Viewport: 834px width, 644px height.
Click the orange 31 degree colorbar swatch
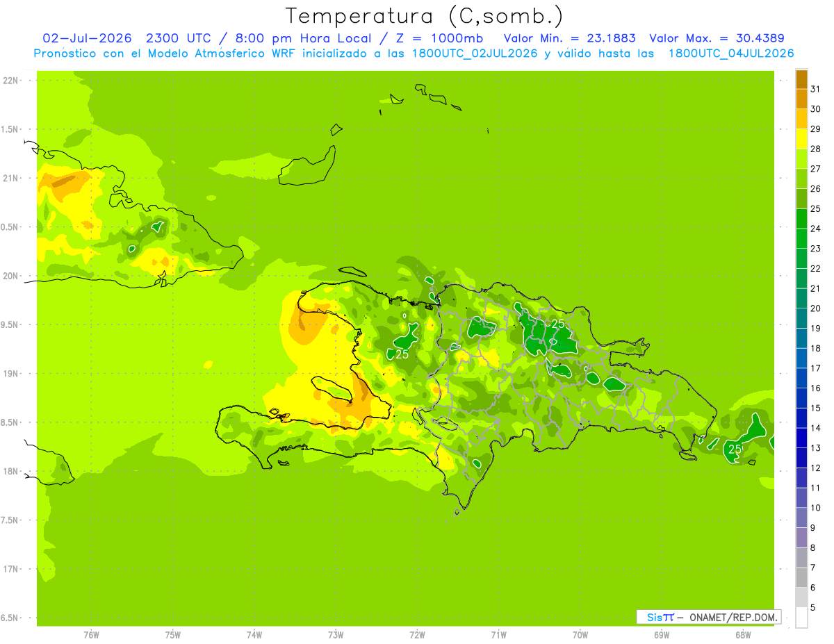(801, 79)
